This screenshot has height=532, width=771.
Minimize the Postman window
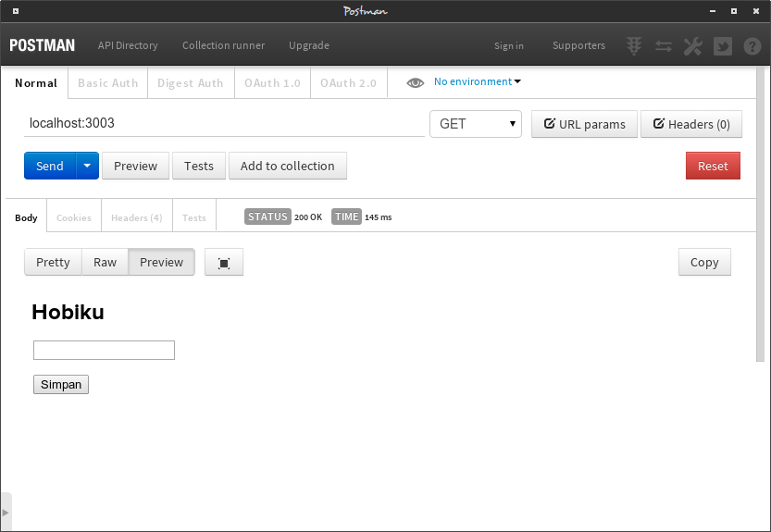[713, 11]
